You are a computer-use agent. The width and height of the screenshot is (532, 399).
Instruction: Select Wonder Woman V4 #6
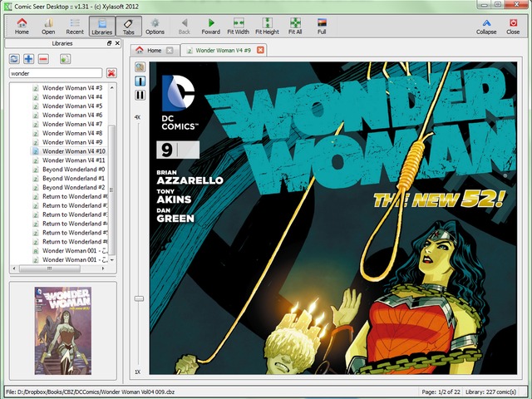pyautogui.click(x=72, y=115)
